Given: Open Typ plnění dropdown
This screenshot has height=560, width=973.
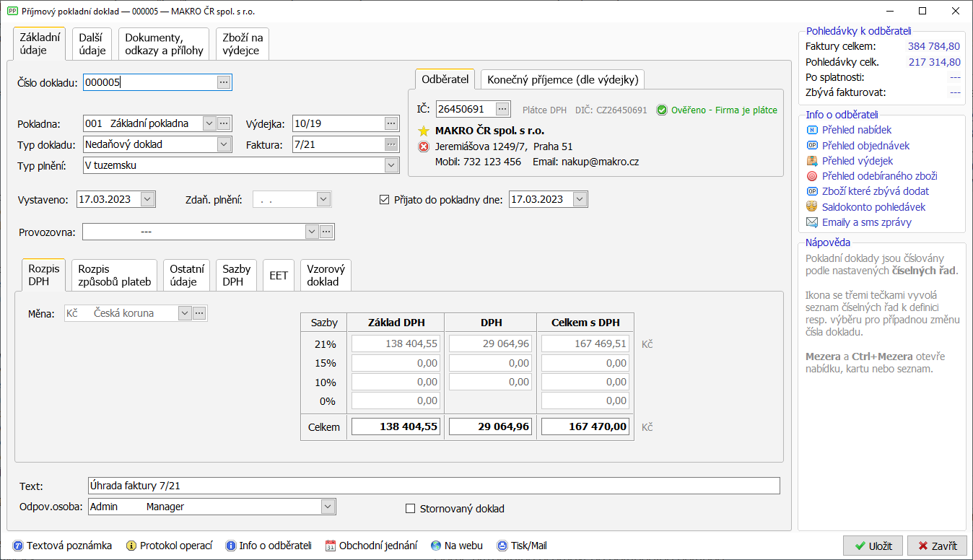Looking at the screenshot, I should point(391,165).
